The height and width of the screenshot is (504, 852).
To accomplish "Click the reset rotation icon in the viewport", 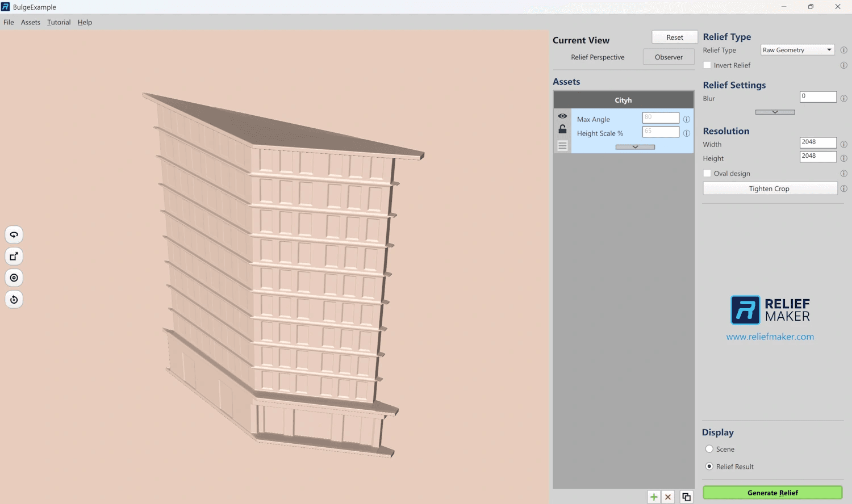I will point(14,299).
